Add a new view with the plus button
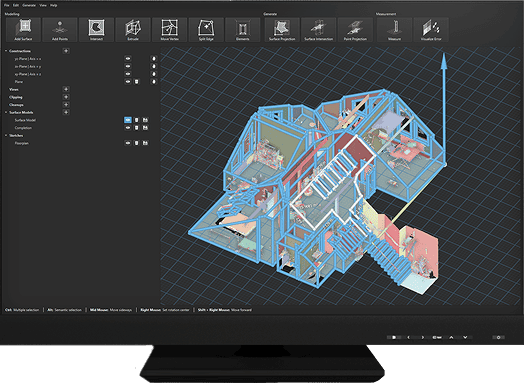Image resolution: width=524 pixels, height=383 pixels. pyautogui.click(x=66, y=89)
